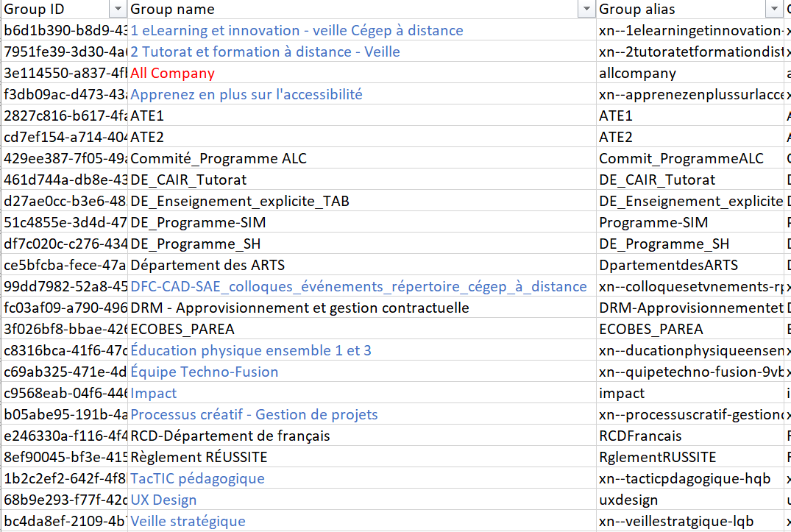This screenshot has width=791, height=532.
Task: Open the Group ID filter dropdown
Action: [118, 9]
